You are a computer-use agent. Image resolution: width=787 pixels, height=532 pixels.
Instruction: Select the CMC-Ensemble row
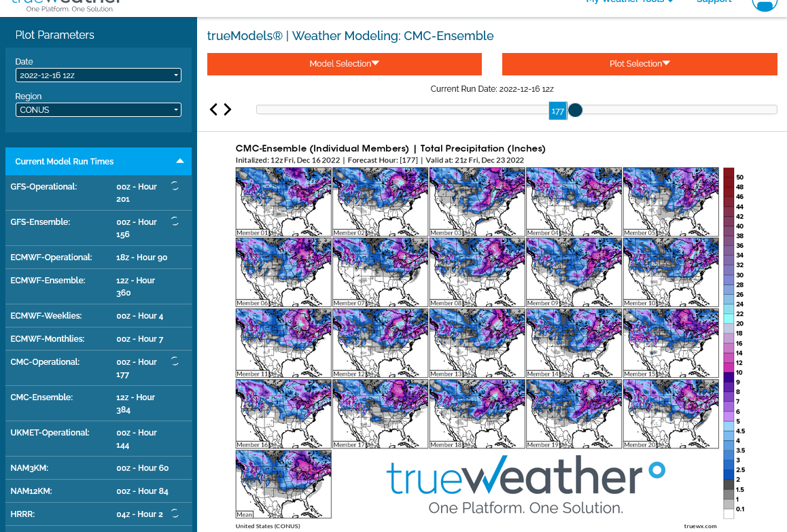99,404
